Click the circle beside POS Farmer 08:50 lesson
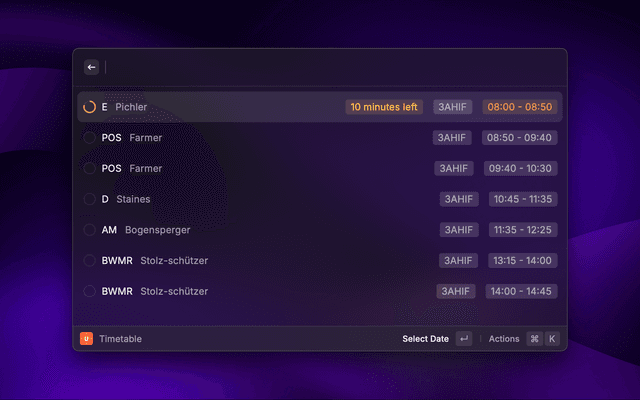The image size is (640, 400). click(89, 138)
